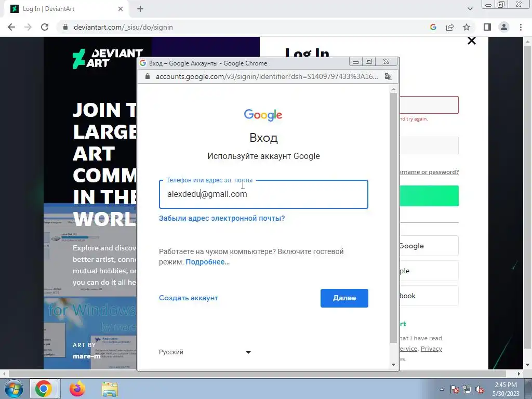Bookmark this page with the star
The height and width of the screenshot is (399, 532).
click(x=467, y=27)
